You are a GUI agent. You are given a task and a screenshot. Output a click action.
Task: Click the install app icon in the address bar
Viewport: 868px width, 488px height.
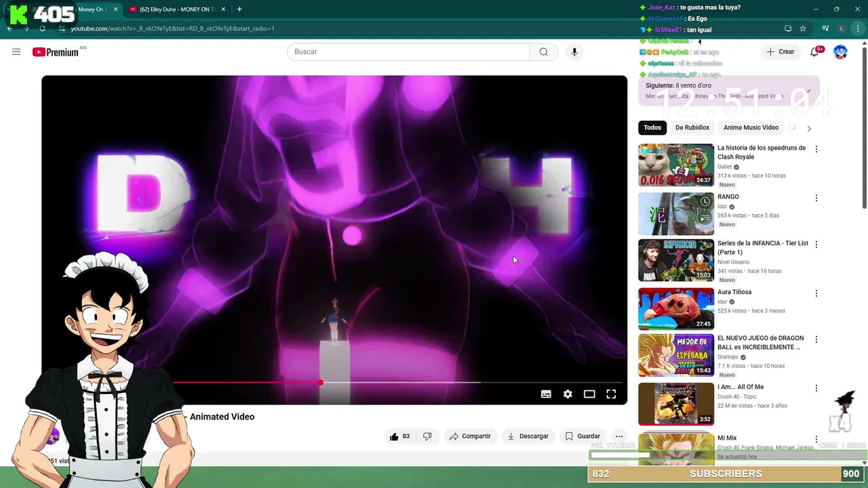(x=788, y=28)
